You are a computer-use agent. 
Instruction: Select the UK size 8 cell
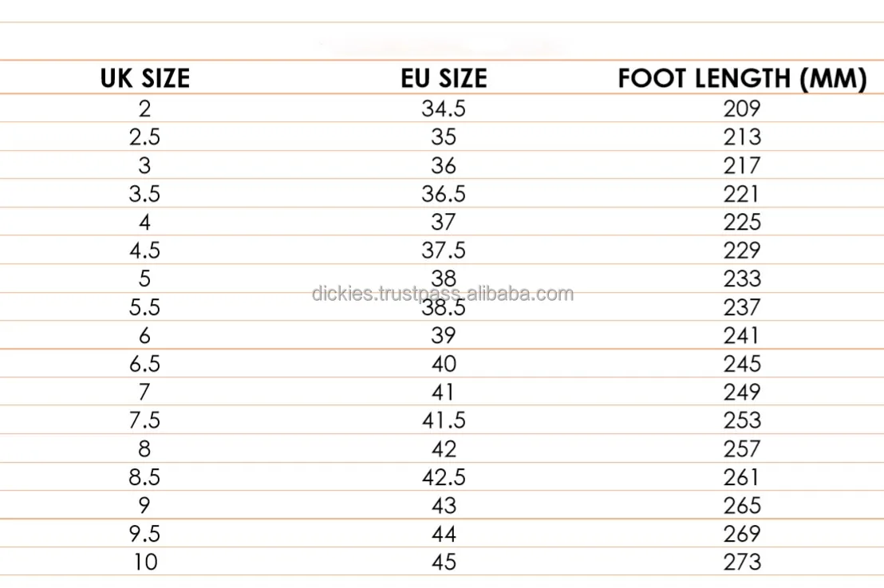point(144,449)
